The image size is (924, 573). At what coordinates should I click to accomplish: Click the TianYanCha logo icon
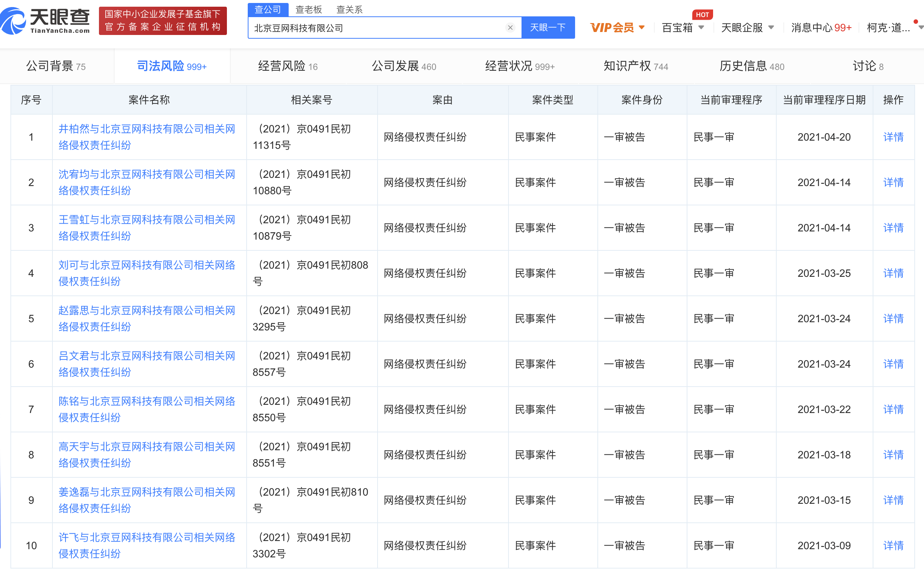point(13,21)
